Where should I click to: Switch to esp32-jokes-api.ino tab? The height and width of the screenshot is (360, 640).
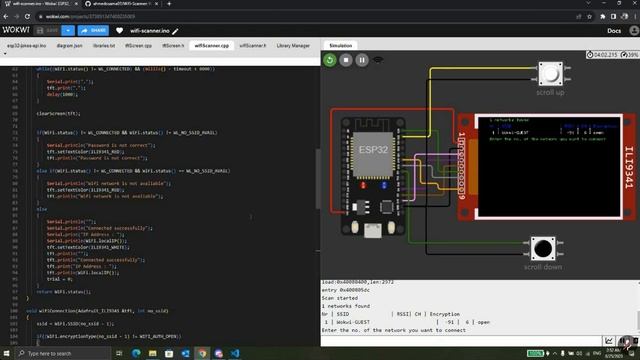tap(27, 46)
